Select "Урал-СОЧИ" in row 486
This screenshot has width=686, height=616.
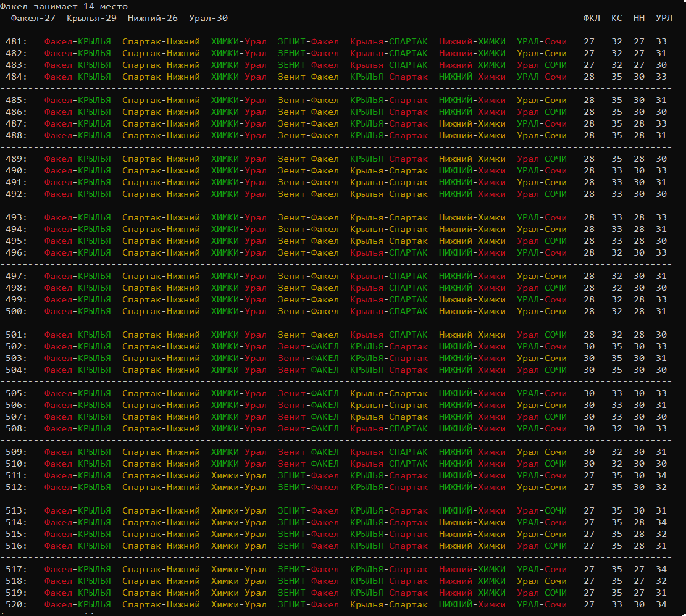[542, 112]
